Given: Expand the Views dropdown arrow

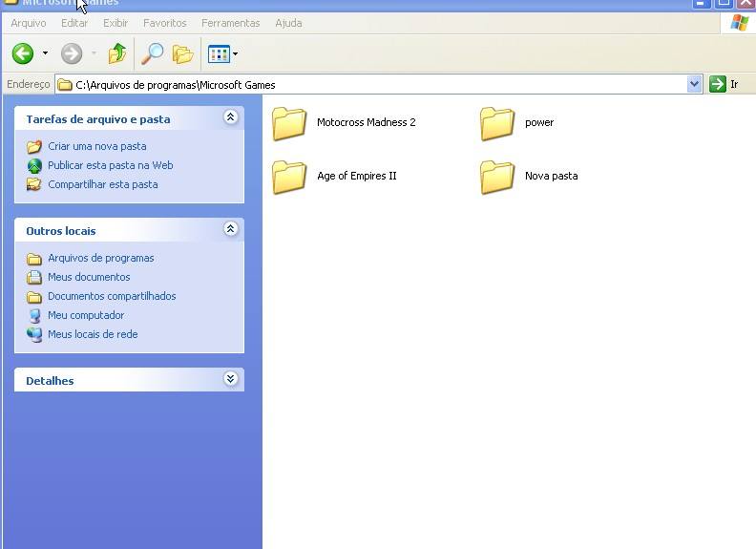Looking at the screenshot, I should [235, 54].
